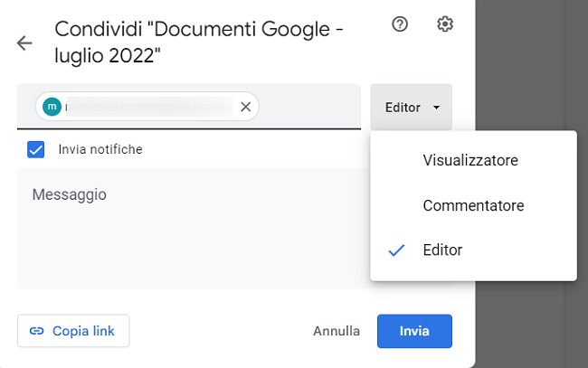
Task: Remove the recipient chip with the X
Action: (246, 107)
